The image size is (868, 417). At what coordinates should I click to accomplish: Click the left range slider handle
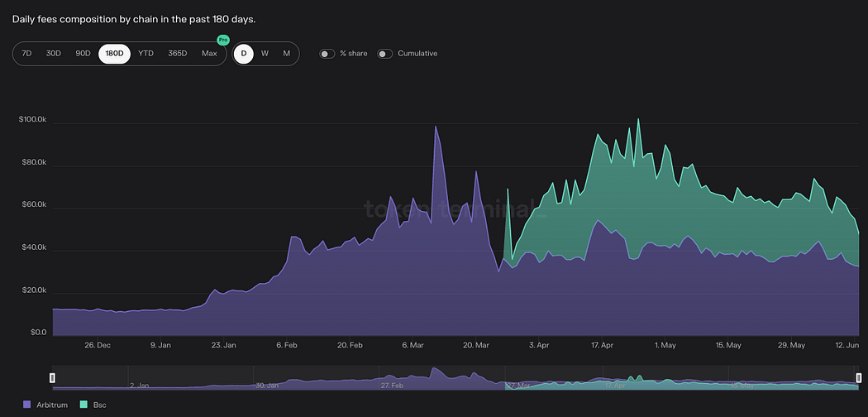tap(52, 377)
